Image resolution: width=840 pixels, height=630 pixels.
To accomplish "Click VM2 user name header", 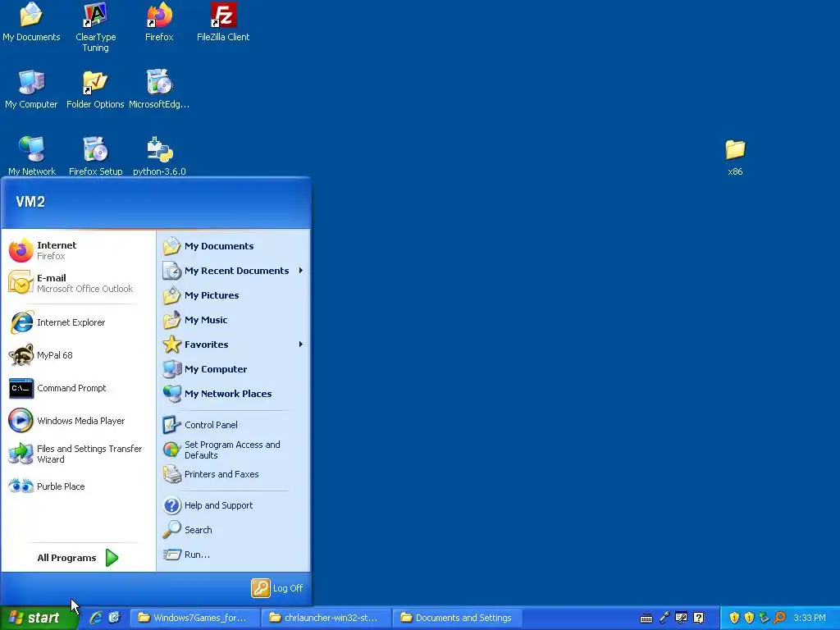I will click(x=30, y=202).
